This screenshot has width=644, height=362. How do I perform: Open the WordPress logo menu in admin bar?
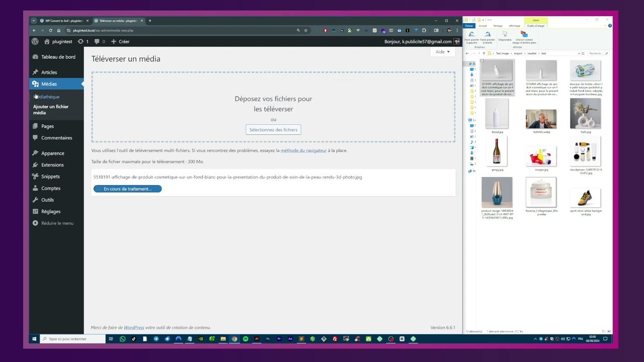(35, 41)
